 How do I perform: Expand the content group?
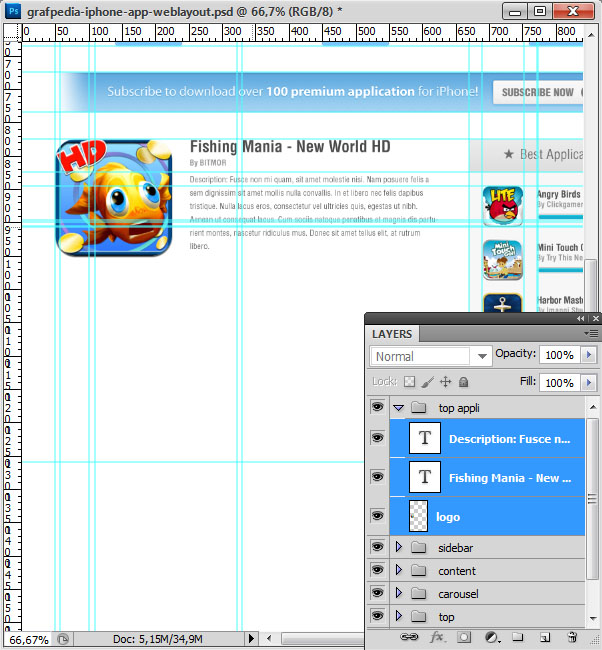click(x=399, y=570)
